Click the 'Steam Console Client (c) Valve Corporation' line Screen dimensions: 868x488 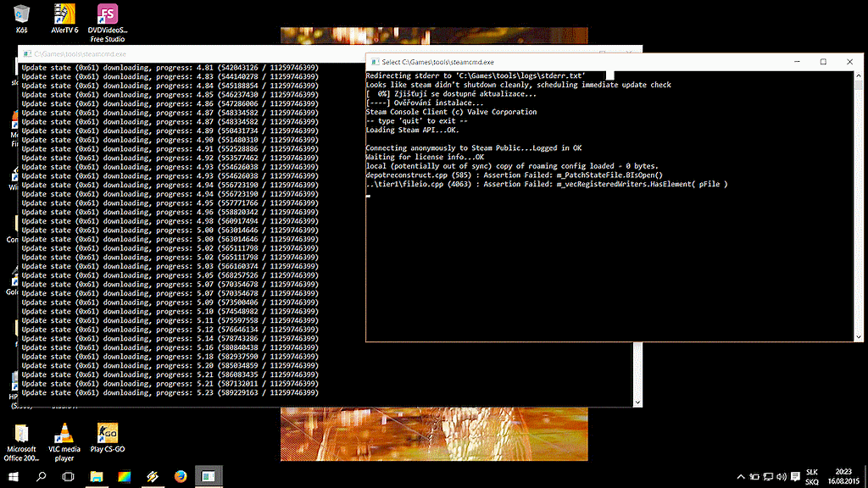tap(451, 112)
